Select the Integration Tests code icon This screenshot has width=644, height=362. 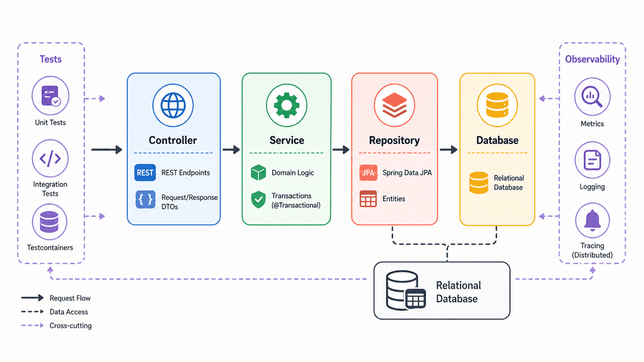click(x=50, y=158)
